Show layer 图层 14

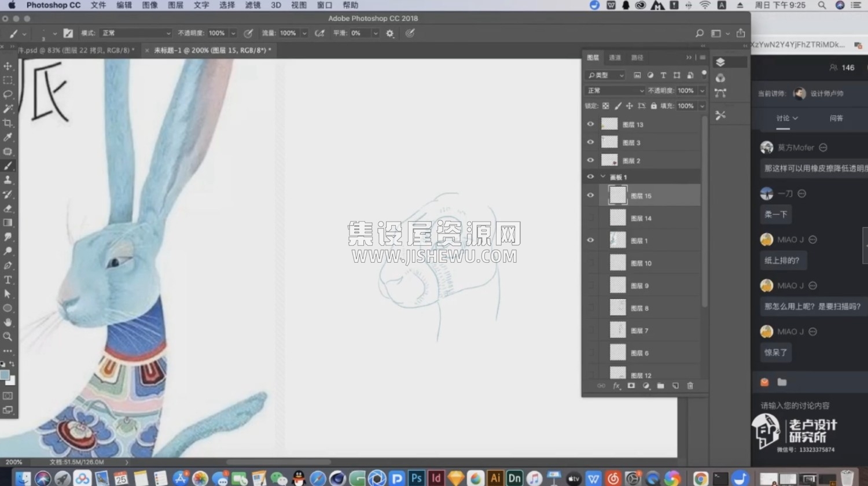[590, 218]
